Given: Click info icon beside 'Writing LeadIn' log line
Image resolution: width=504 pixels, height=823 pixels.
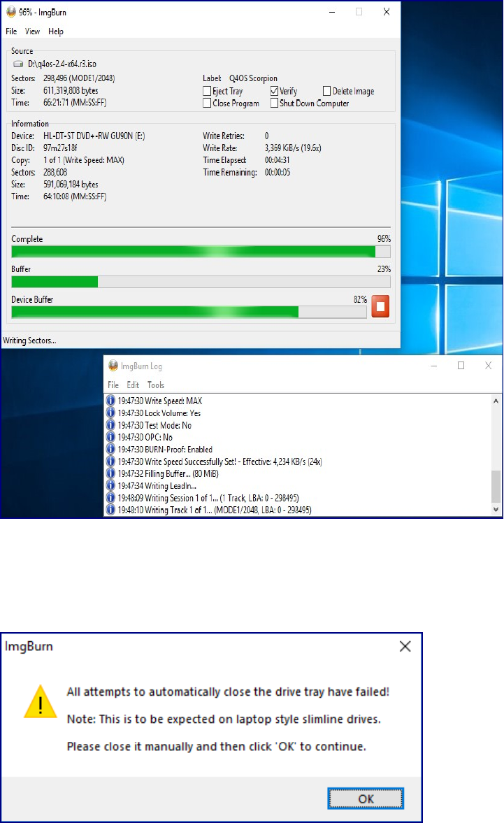Looking at the screenshot, I should point(110,485).
